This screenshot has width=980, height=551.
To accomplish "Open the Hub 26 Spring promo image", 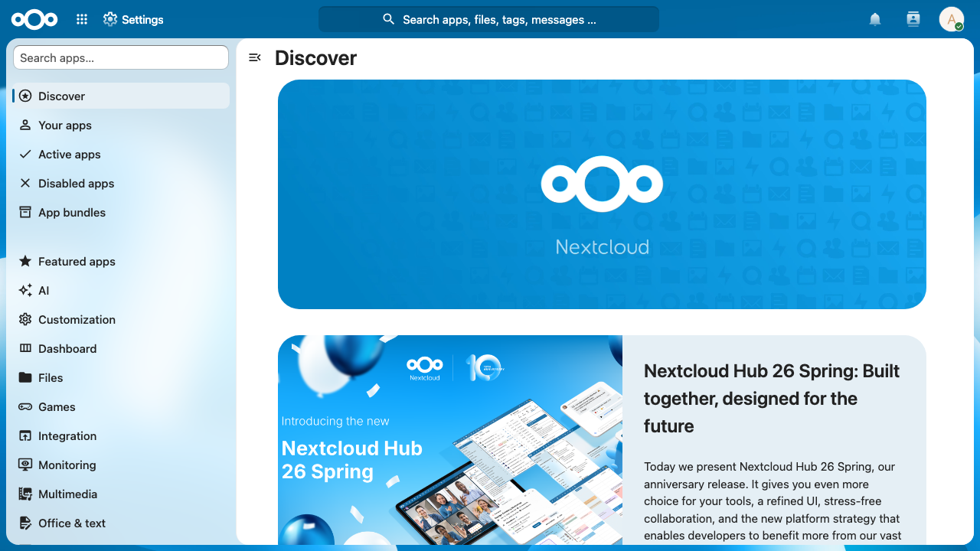I will (x=450, y=440).
